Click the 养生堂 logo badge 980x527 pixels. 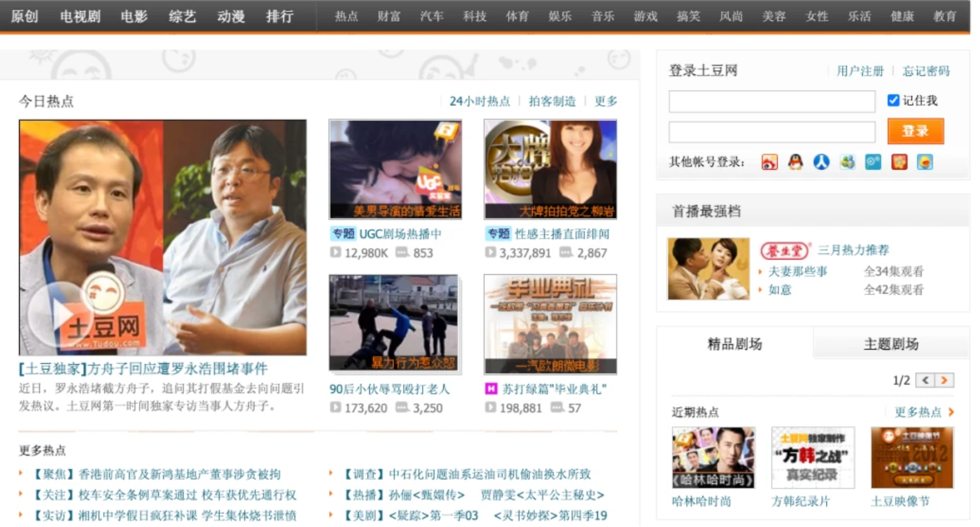click(785, 250)
